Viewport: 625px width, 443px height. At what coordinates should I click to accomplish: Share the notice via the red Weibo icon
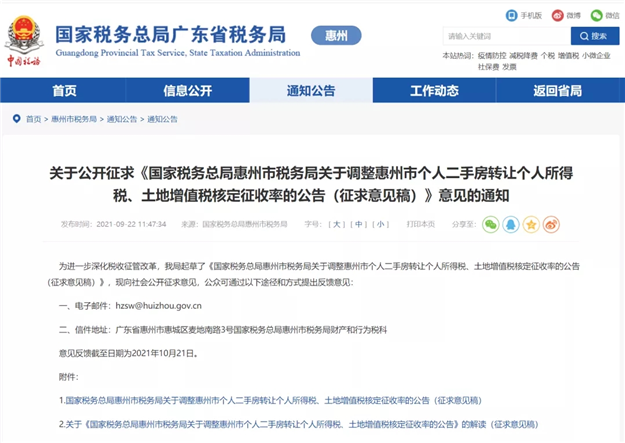(551, 224)
